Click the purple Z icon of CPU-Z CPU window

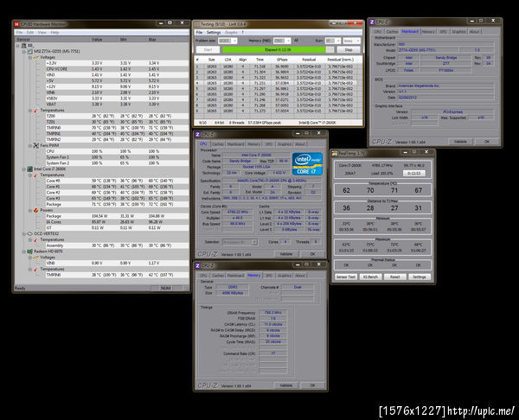[197, 134]
